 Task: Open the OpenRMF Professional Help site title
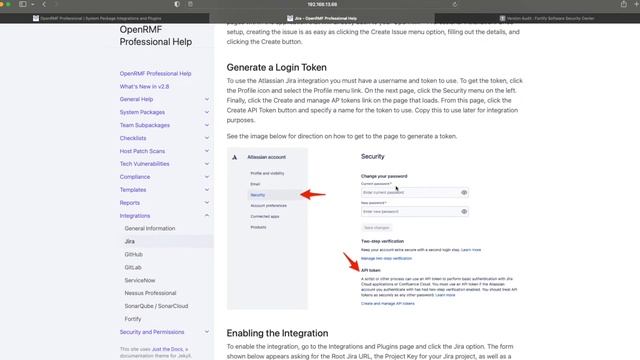coord(156,36)
